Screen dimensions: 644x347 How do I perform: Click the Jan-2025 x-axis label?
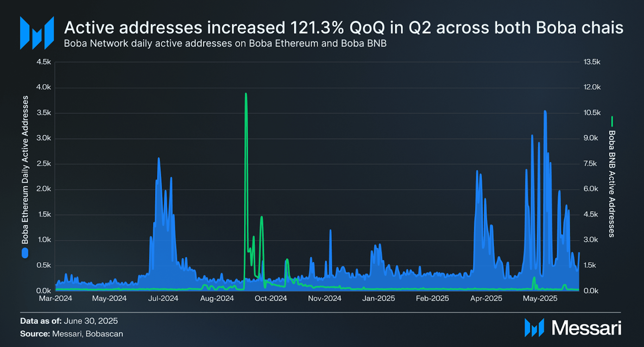tap(379, 298)
